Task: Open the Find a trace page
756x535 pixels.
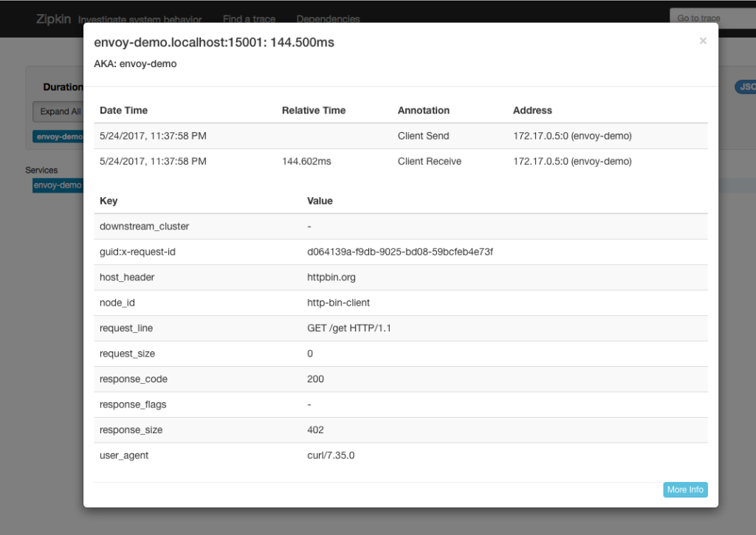Action: pos(249,20)
